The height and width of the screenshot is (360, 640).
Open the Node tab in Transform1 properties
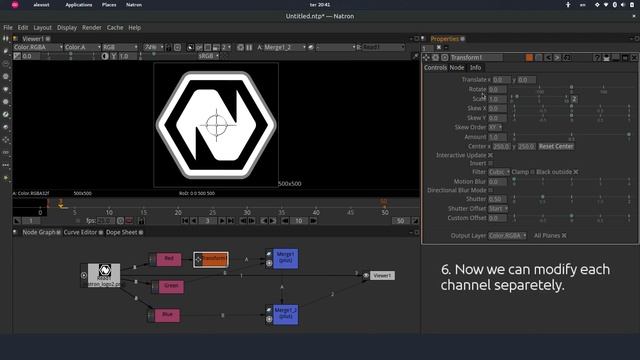pyautogui.click(x=457, y=68)
